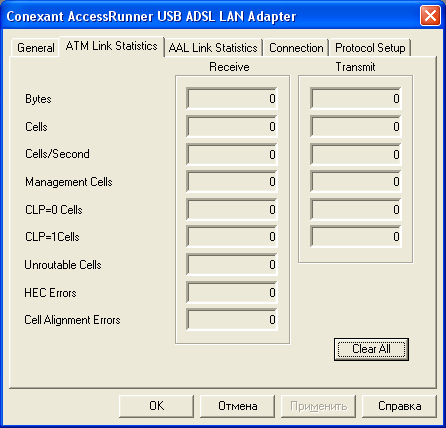The width and height of the screenshot is (446, 428).
Task: Click the Clear All button
Action: 371,349
